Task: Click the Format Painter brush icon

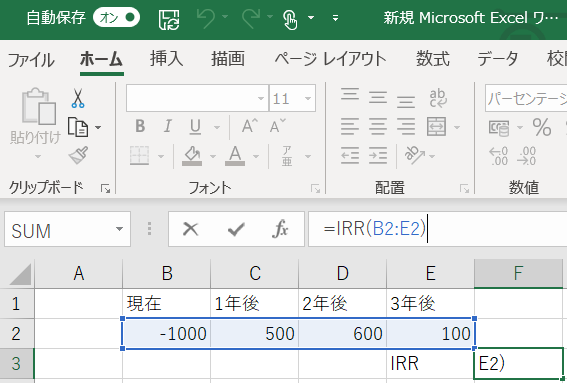Action: [78, 155]
